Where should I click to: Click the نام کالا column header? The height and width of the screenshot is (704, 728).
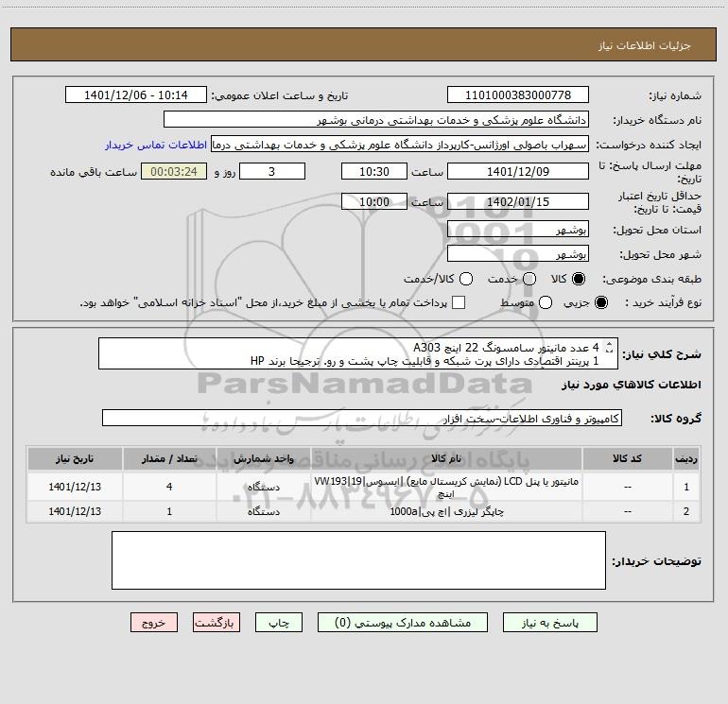445,458
